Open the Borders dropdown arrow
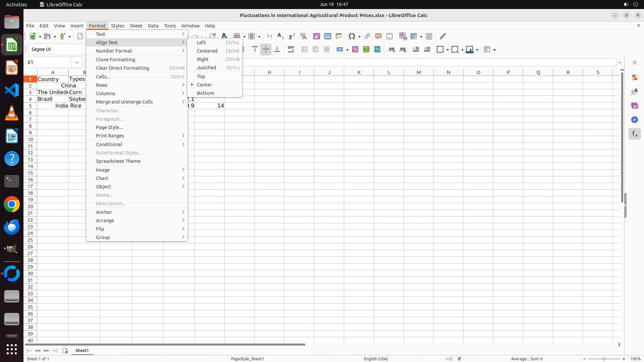The height and width of the screenshot is (362, 644). click(x=448, y=50)
